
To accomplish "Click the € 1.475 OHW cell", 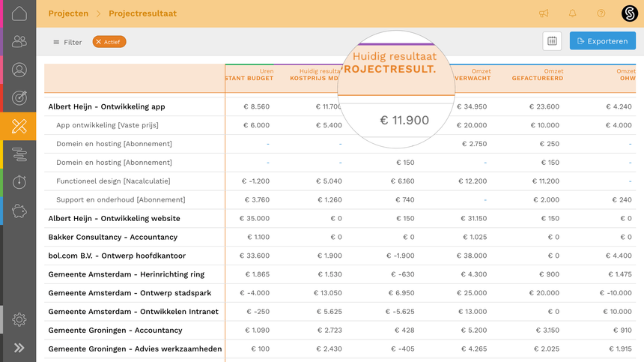I will coord(620,274).
